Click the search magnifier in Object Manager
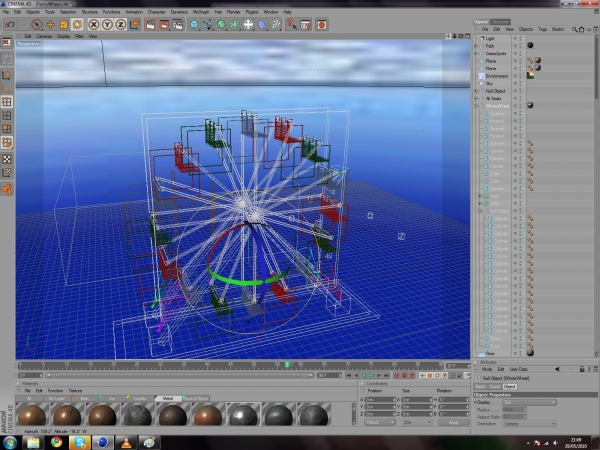 pos(574,29)
